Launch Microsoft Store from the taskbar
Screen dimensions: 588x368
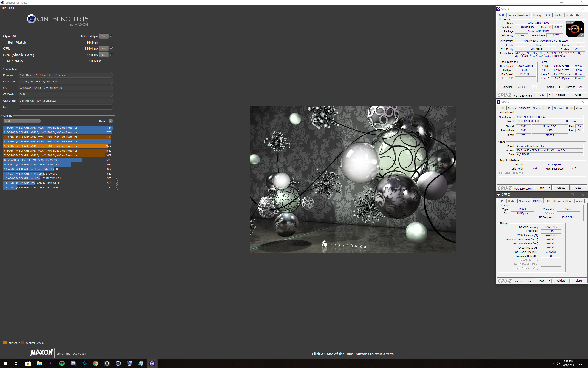[x=28, y=363]
